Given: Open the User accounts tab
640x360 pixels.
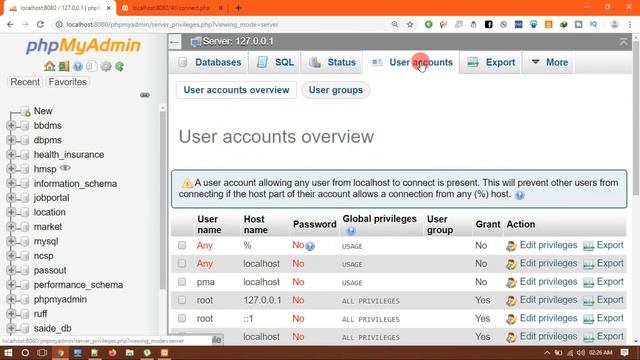Looking at the screenshot, I should pyautogui.click(x=411, y=62).
